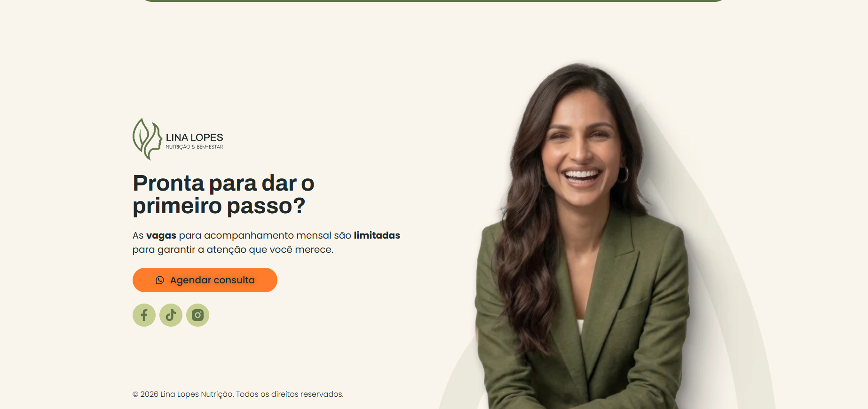Click the text 'para garantir a atenção que você merece'
868x409 pixels.
[232, 249]
